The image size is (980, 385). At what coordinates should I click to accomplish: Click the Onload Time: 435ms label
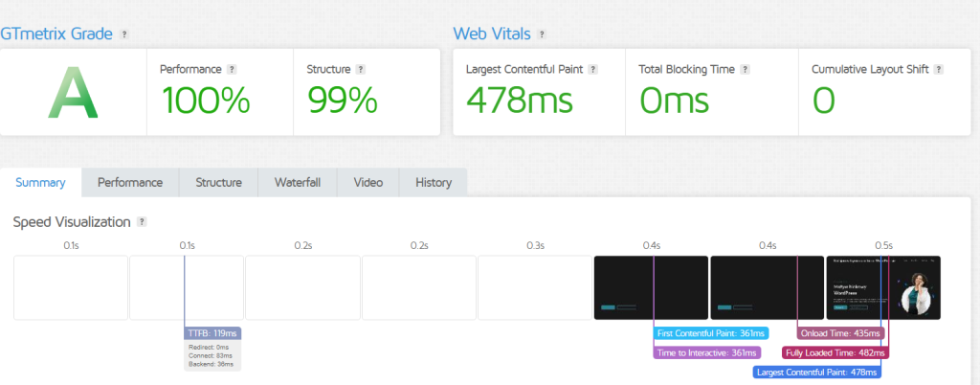coord(840,333)
